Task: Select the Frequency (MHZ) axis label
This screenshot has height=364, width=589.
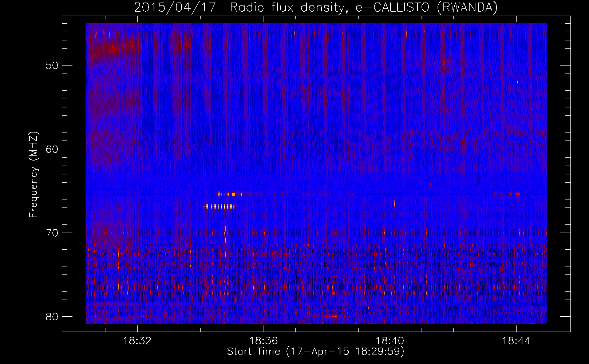Action: [x=33, y=175]
